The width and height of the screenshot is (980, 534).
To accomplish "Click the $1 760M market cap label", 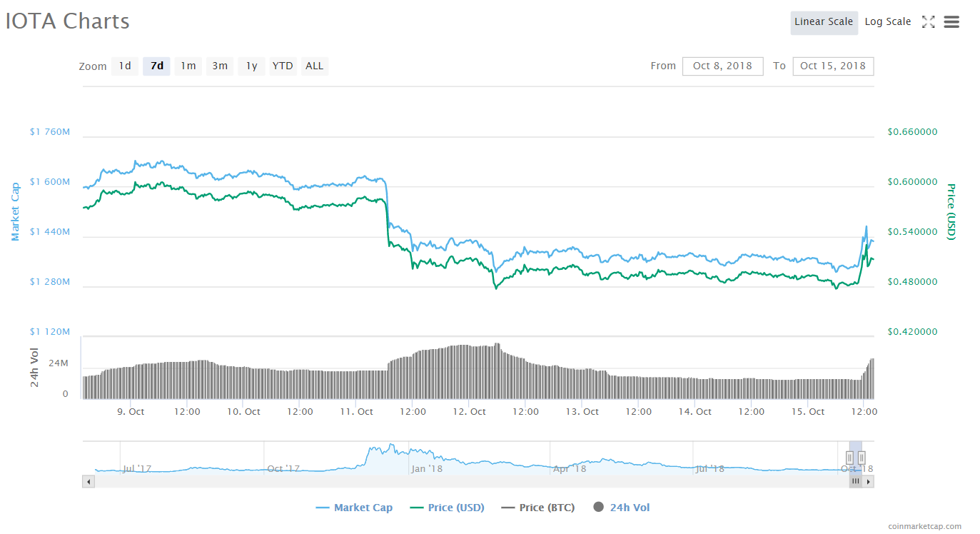I will click(50, 131).
